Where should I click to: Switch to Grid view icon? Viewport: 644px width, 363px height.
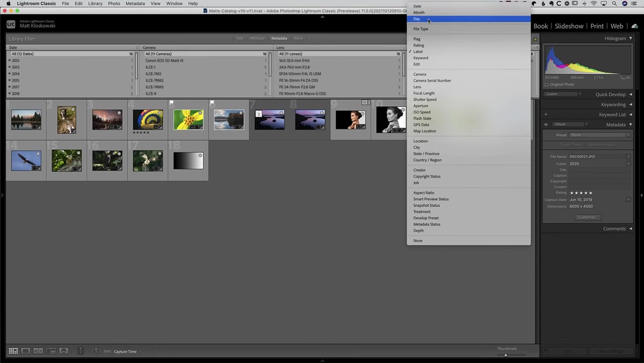coord(13,351)
